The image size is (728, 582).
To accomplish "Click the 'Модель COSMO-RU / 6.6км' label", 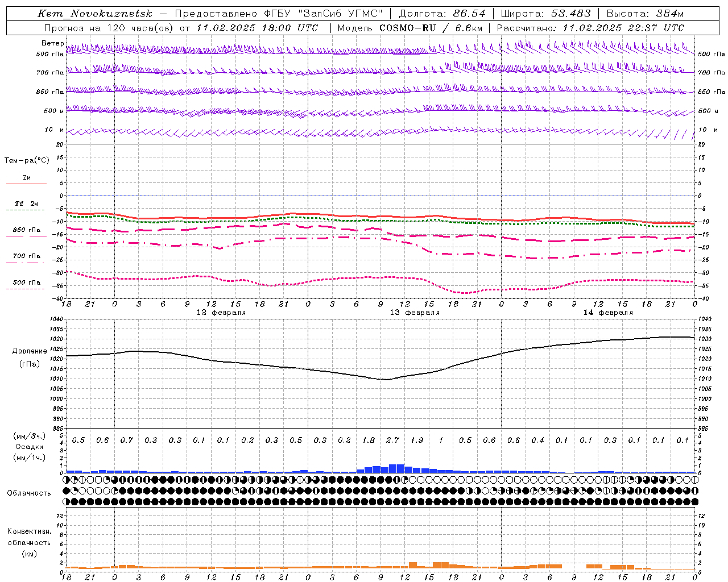I will 410,28.
